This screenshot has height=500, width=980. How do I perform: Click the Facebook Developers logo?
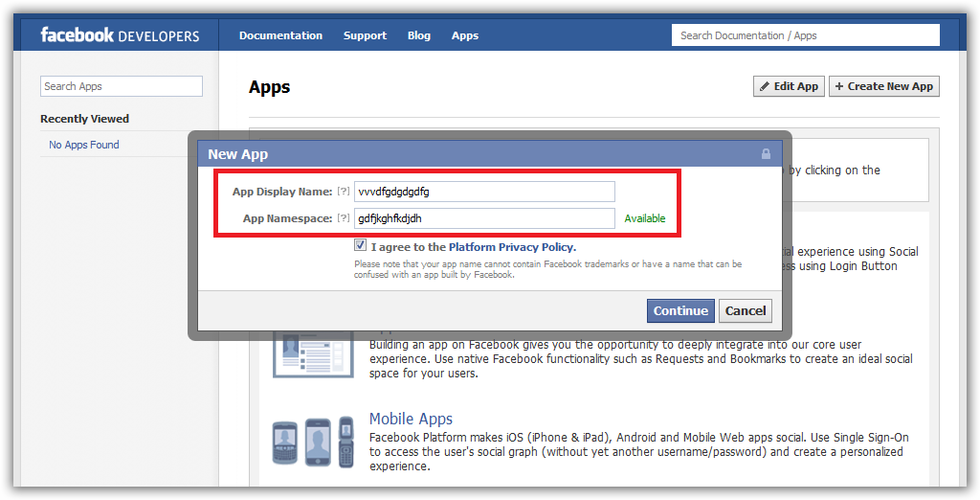[x=120, y=36]
